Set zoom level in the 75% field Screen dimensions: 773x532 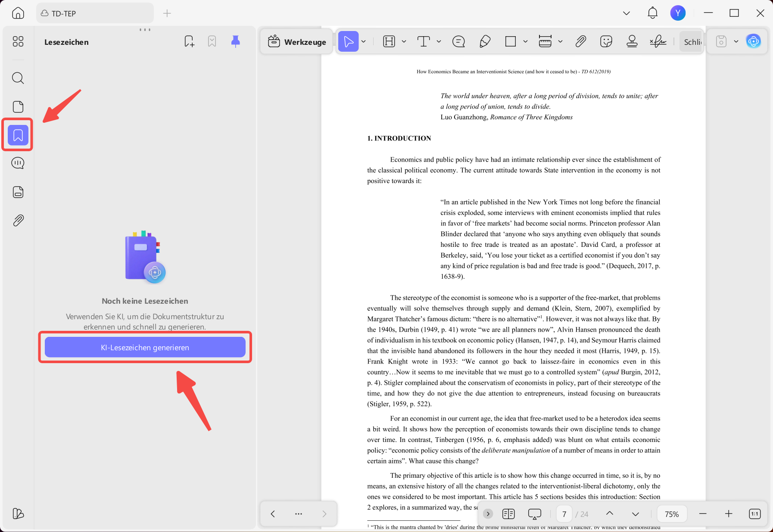[672, 513]
